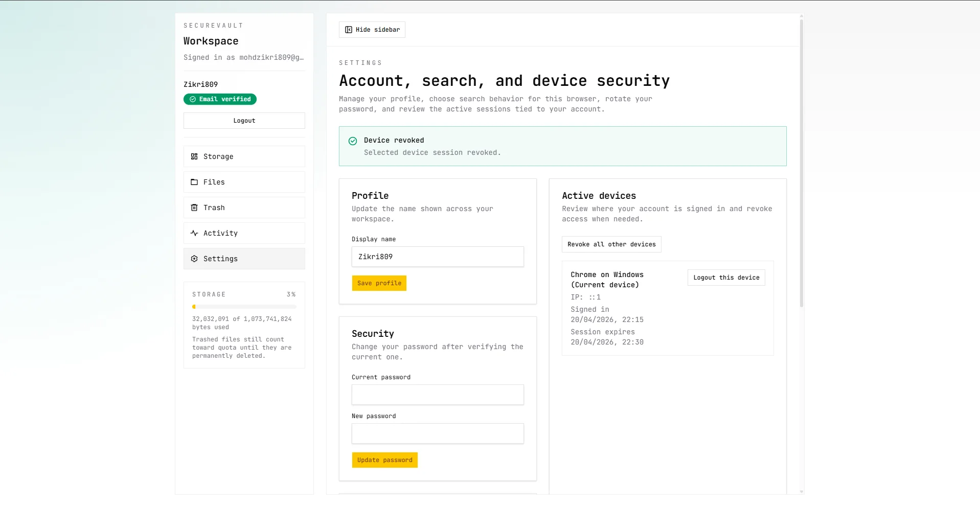
Task: Focus the Display name field
Action: pos(438,257)
